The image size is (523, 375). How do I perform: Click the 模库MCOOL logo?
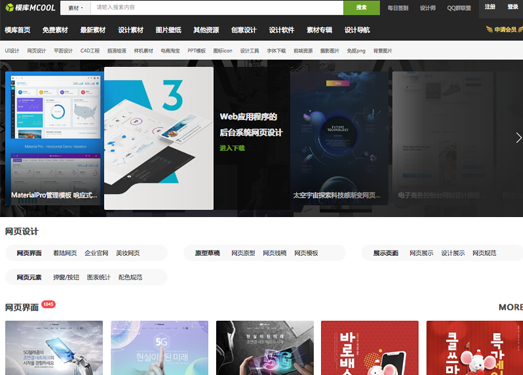pos(30,7)
